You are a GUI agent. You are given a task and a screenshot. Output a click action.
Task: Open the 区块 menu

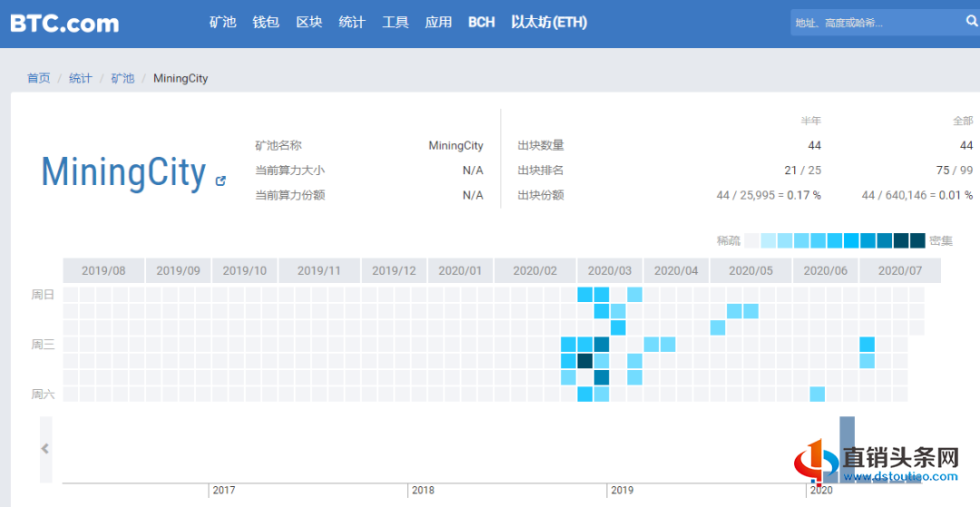[309, 23]
